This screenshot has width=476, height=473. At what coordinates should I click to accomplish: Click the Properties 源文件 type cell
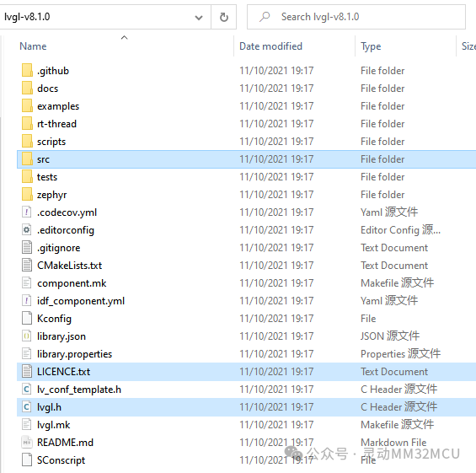click(x=400, y=354)
